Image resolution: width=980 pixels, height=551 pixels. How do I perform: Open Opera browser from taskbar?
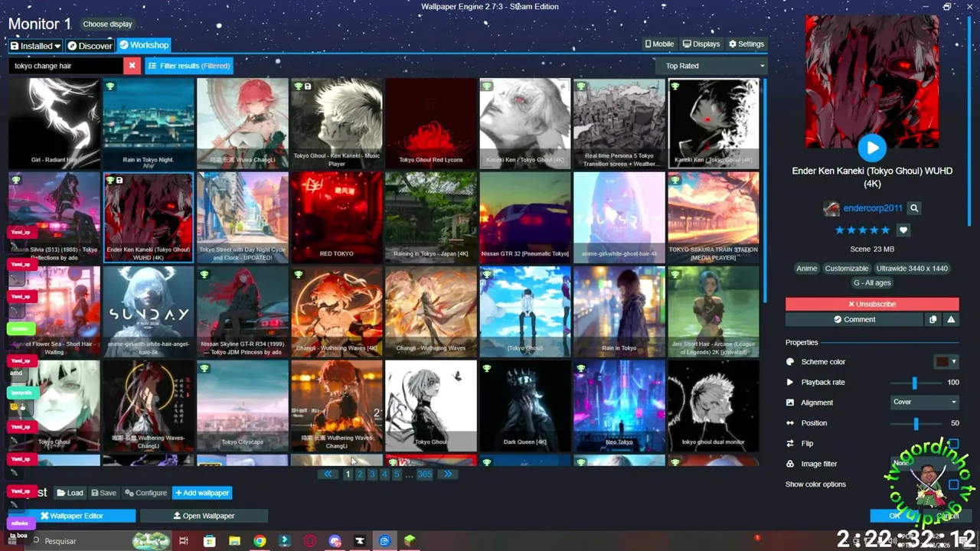click(310, 541)
